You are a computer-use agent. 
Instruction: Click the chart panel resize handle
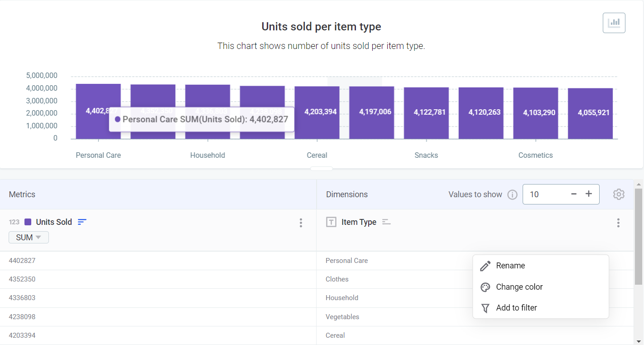click(x=322, y=169)
